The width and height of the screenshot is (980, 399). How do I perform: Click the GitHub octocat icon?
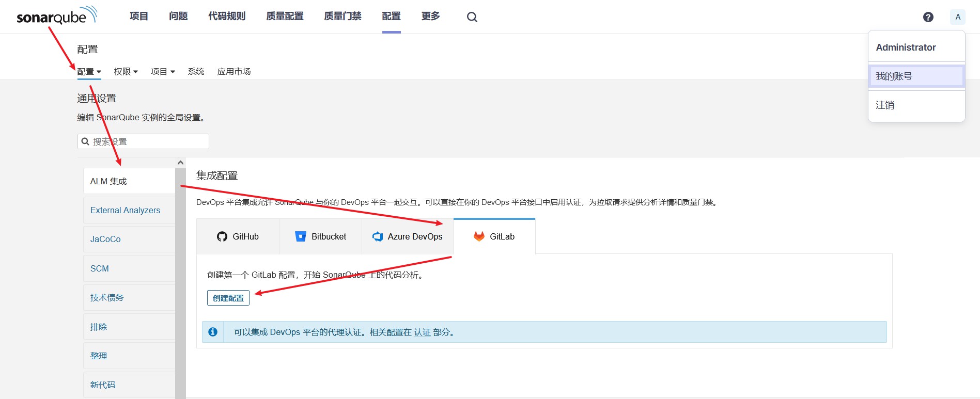click(x=222, y=236)
